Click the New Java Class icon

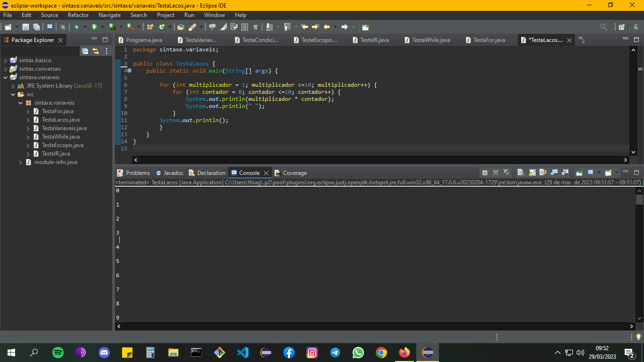click(162, 27)
